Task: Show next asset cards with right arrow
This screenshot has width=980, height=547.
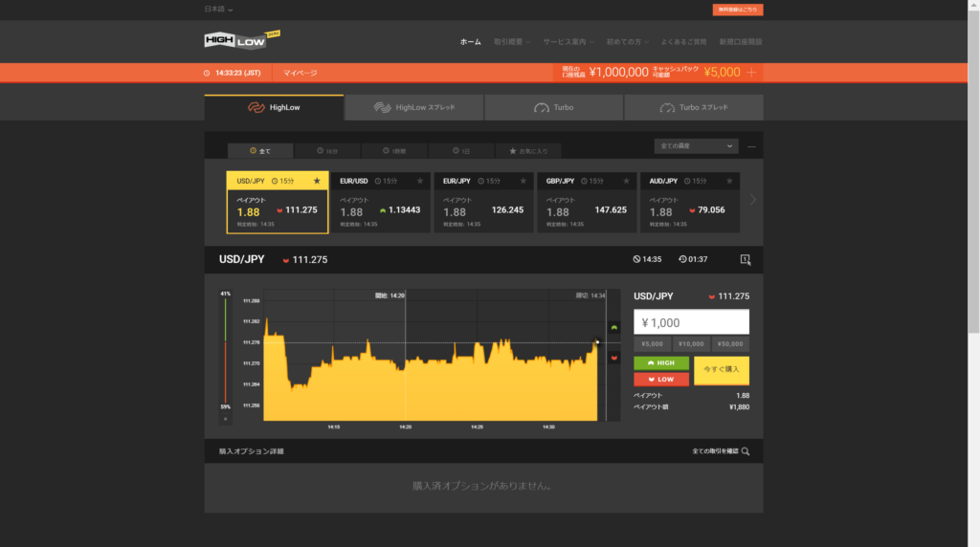Action: (x=752, y=200)
